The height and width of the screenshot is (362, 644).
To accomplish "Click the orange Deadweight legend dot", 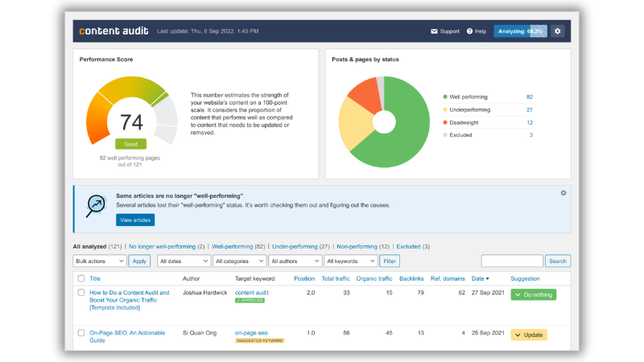I will (x=445, y=122).
